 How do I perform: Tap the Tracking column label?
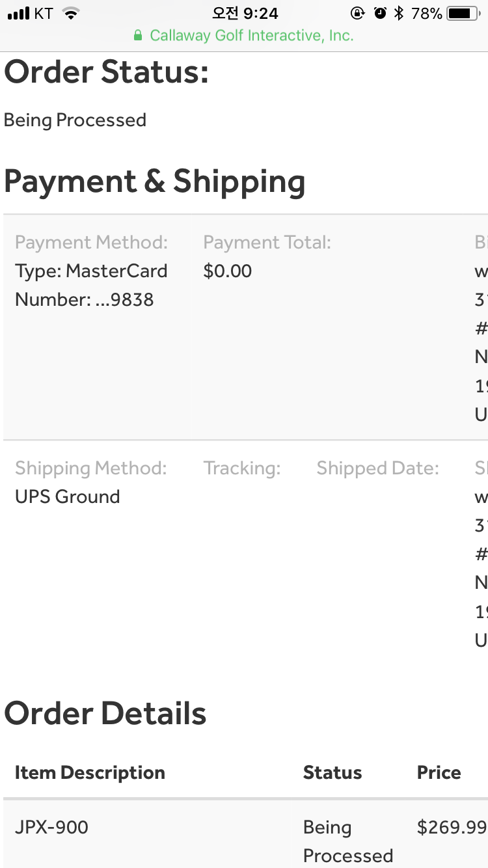(x=241, y=468)
